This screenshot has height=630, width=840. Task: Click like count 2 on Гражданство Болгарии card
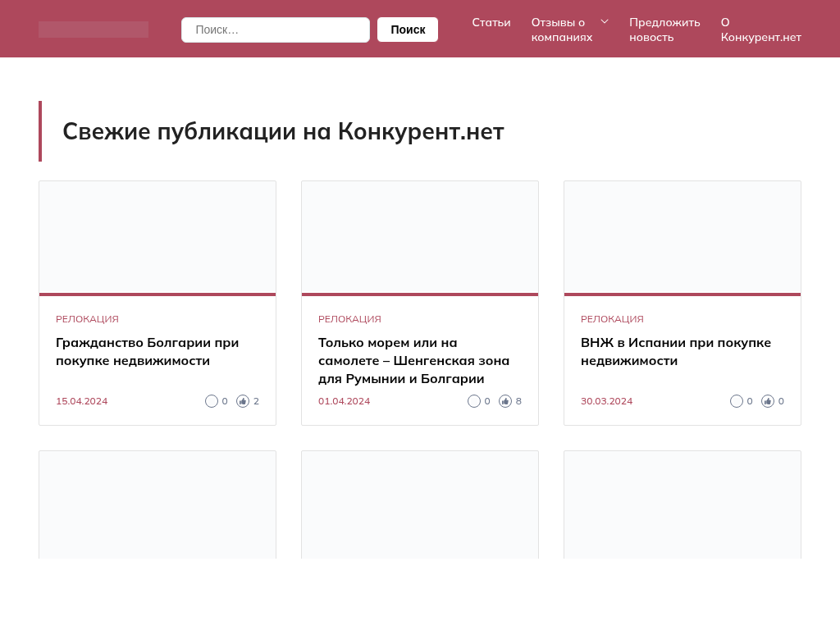(256, 401)
